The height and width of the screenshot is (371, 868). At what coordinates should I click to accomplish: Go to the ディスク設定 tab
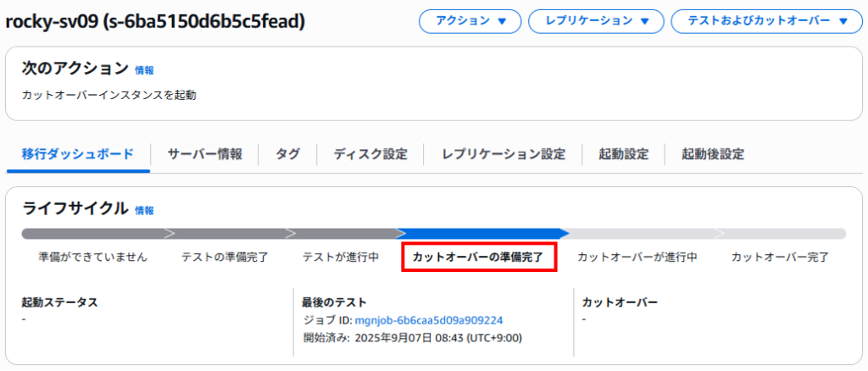(x=370, y=154)
